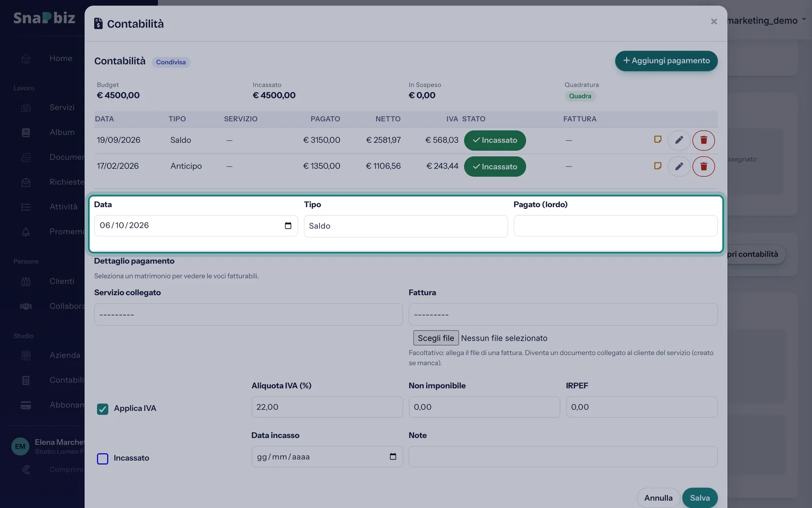Open the marketing_demo account menu
The height and width of the screenshot is (508, 812).
(766, 20)
